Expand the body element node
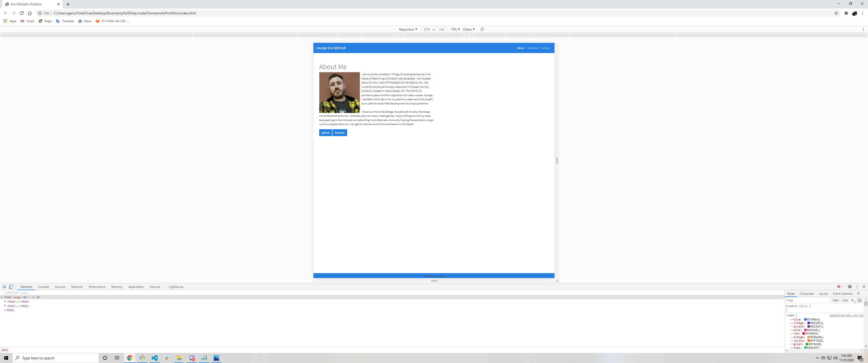This screenshot has height=363, width=868. [5, 306]
